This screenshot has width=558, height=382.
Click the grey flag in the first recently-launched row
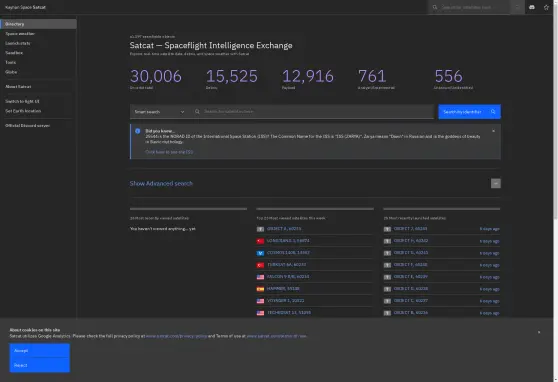coord(387,229)
